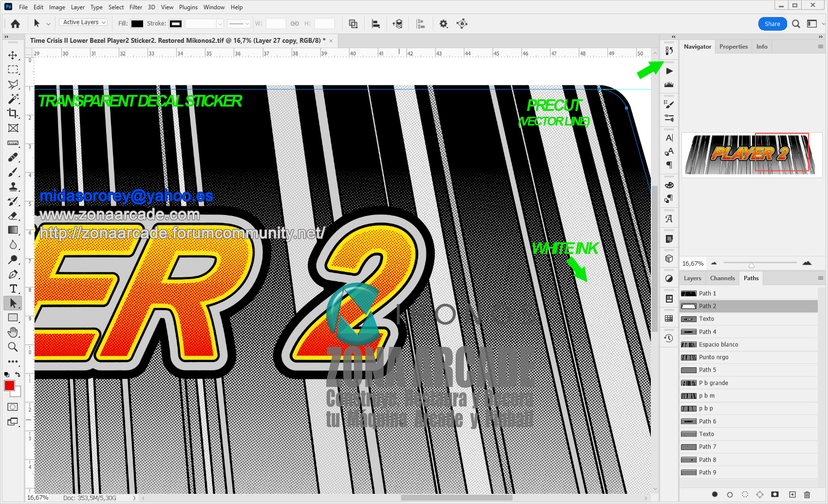The height and width of the screenshot is (504, 828).
Task: Click the Share button
Action: pyautogui.click(x=772, y=24)
